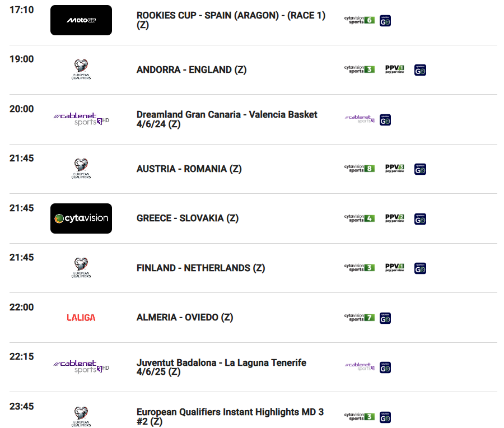Click Cytavision Sports 7 icon for Almeria - Oviedo

click(x=360, y=318)
